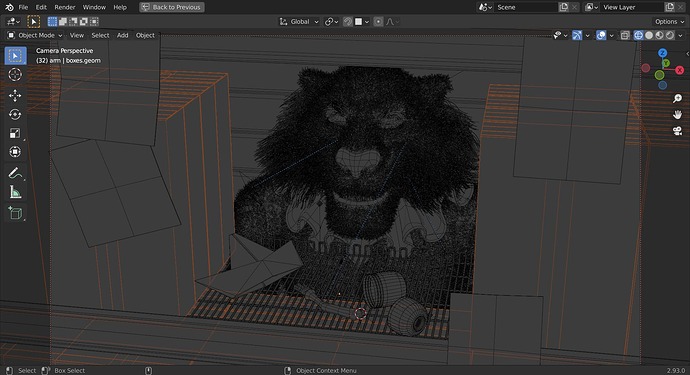Switch to material preview shading

659,35
